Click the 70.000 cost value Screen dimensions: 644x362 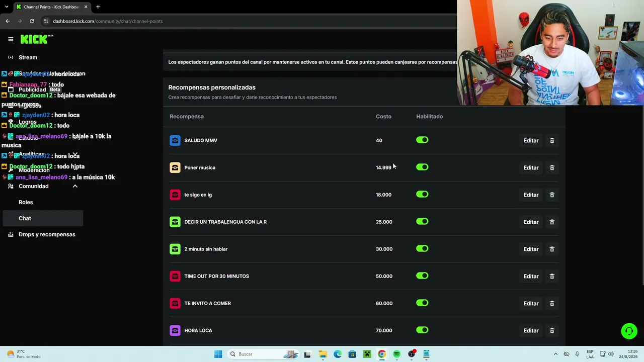tap(384, 330)
